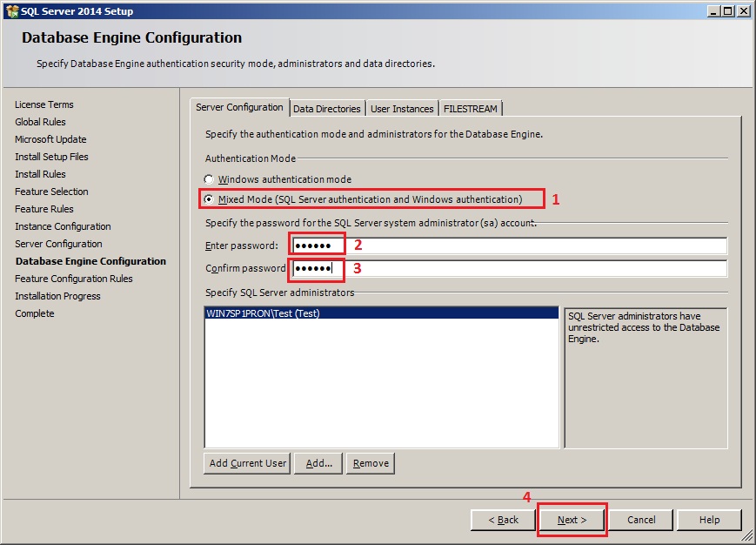Switch to the User Instances tab
Screen dimensions: 756x545
click(402, 109)
